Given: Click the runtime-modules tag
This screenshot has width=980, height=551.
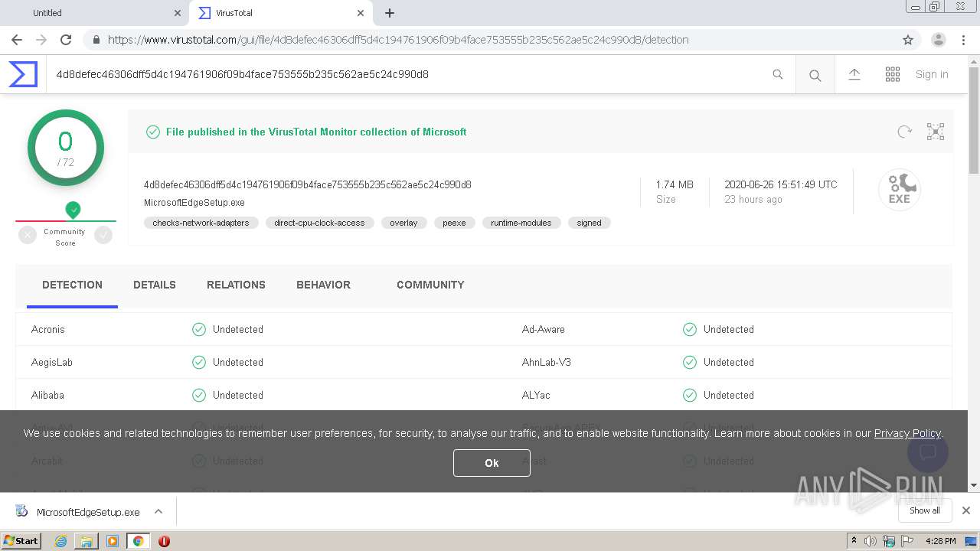Looking at the screenshot, I should pos(521,223).
